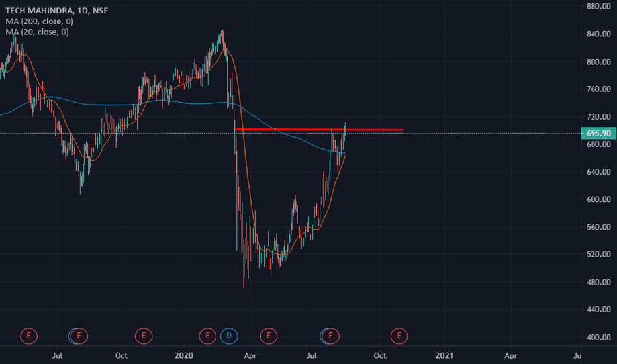The width and height of the screenshot is (617, 364).
Task: Click the 720.00 price axis label
Action: [x=598, y=117]
